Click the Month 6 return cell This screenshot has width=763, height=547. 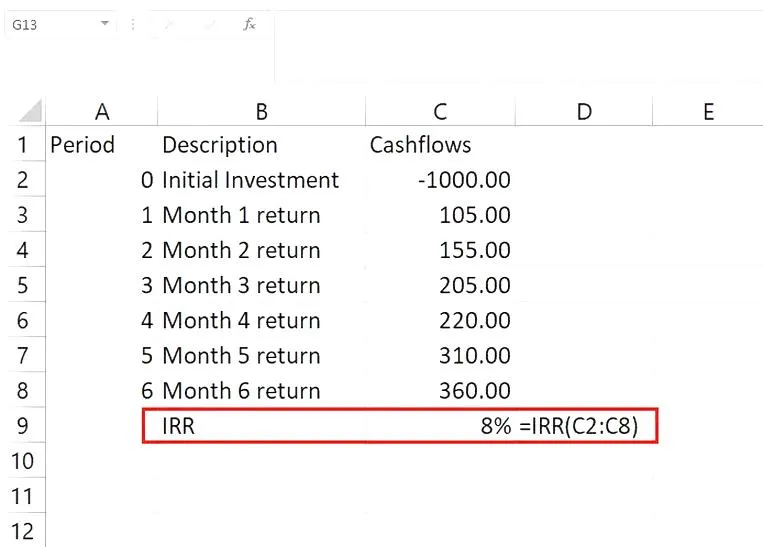click(261, 391)
